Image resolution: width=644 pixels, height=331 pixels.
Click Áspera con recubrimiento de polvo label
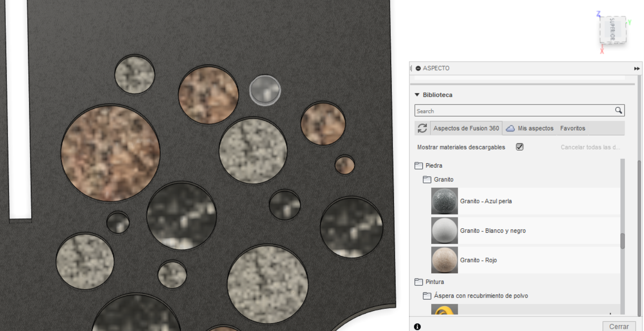coord(481,295)
